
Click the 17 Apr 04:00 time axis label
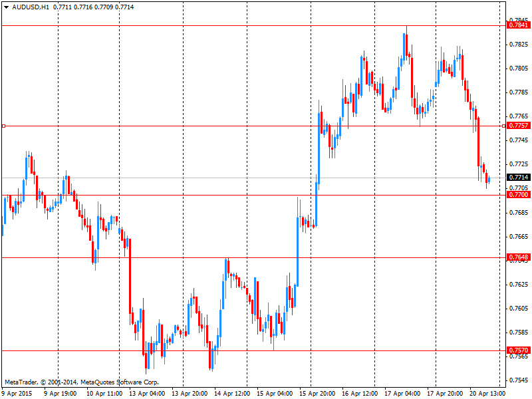402,394
